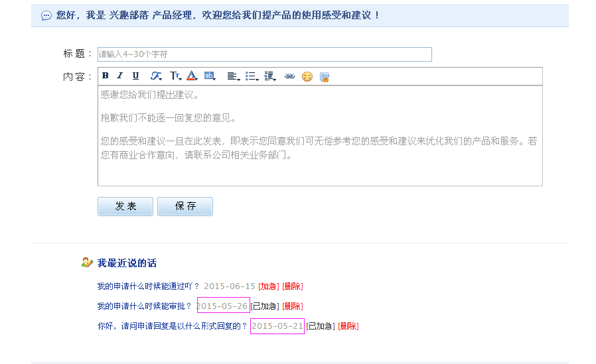
Task: Click the 保存 save button
Action: point(185,206)
